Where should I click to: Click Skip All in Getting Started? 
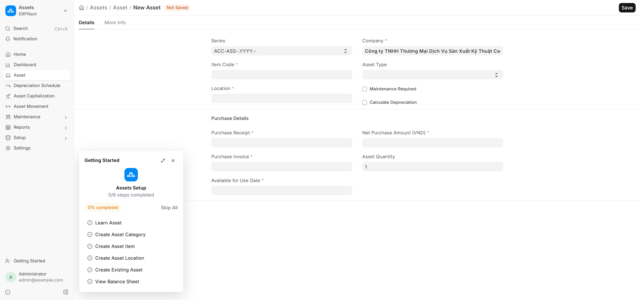169,208
